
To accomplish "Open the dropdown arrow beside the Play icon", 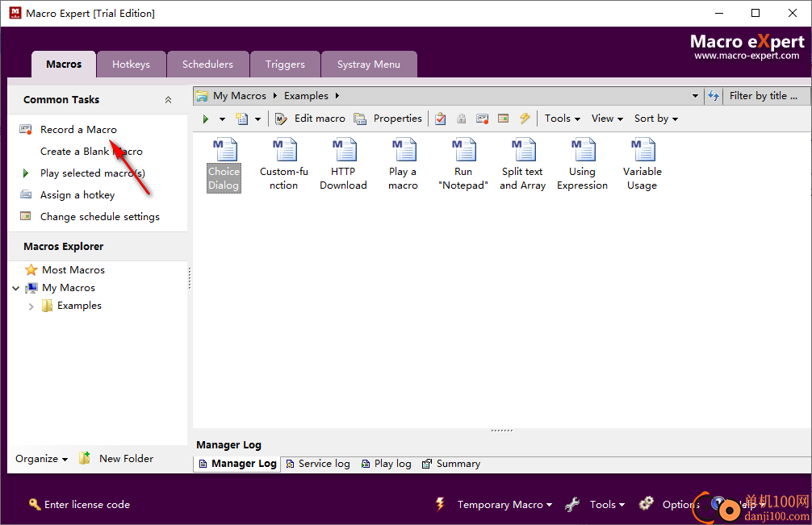I will click(x=222, y=119).
